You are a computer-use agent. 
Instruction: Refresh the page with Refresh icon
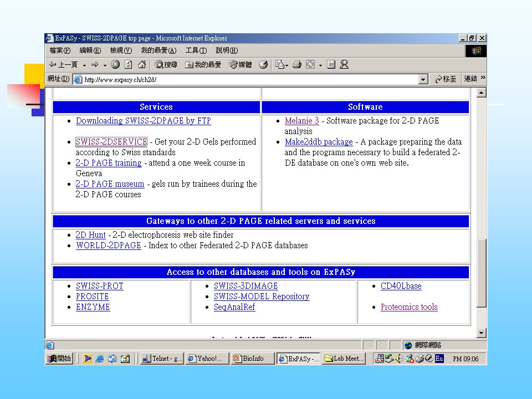point(128,64)
